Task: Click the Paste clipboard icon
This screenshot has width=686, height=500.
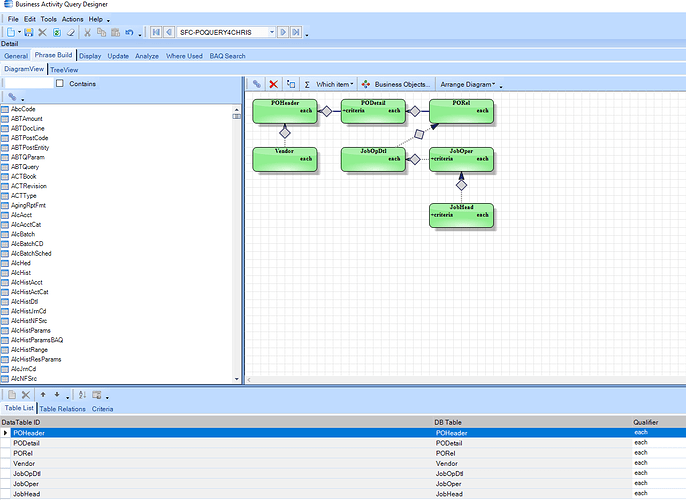Action: 116,32
